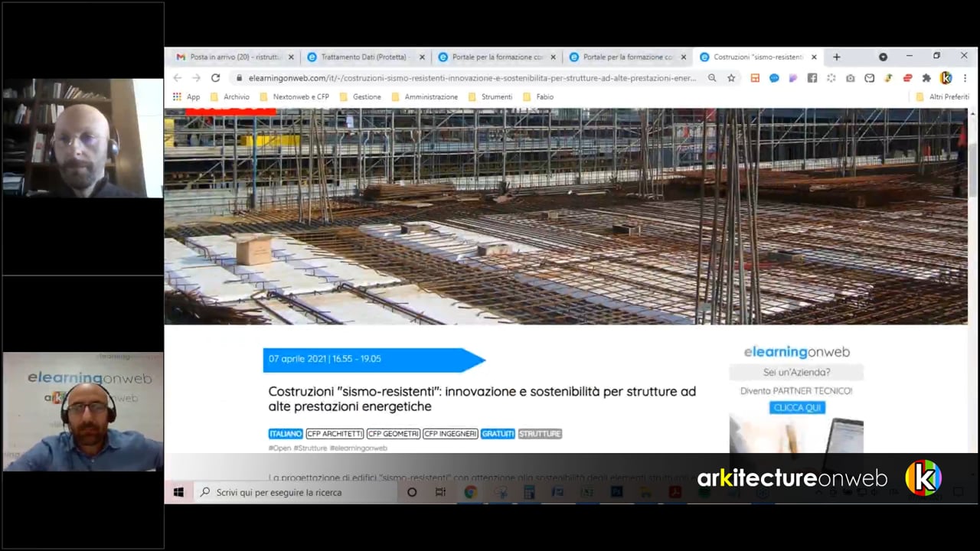Click the ITALIANO tag

[x=286, y=434]
